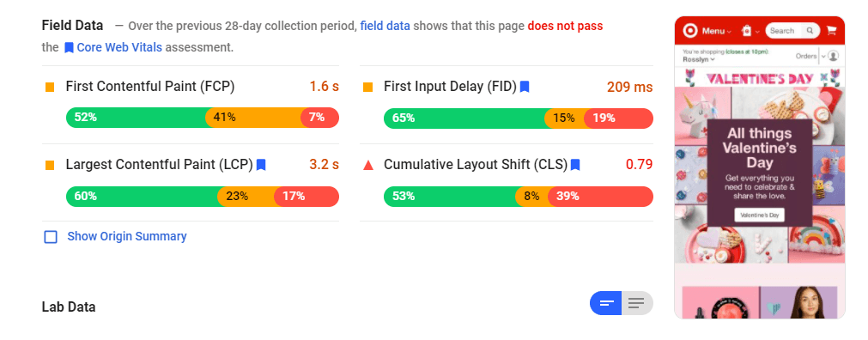This screenshot has width=868, height=340.
Task: Click orange square icon next to FCP
Action: coord(50,88)
